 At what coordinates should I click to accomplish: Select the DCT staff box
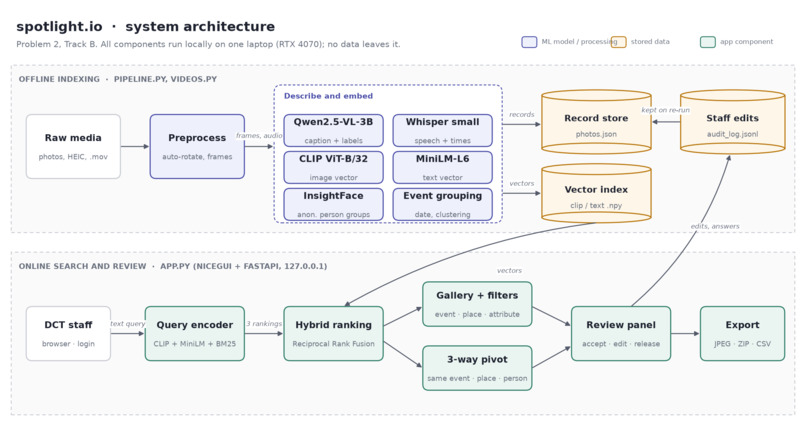click(68, 334)
